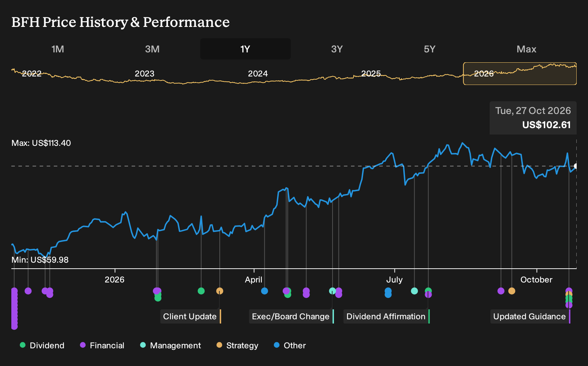588x366 pixels.
Task: Click green Dividend marker above Dividend Affirmation
Action: pos(428,291)
